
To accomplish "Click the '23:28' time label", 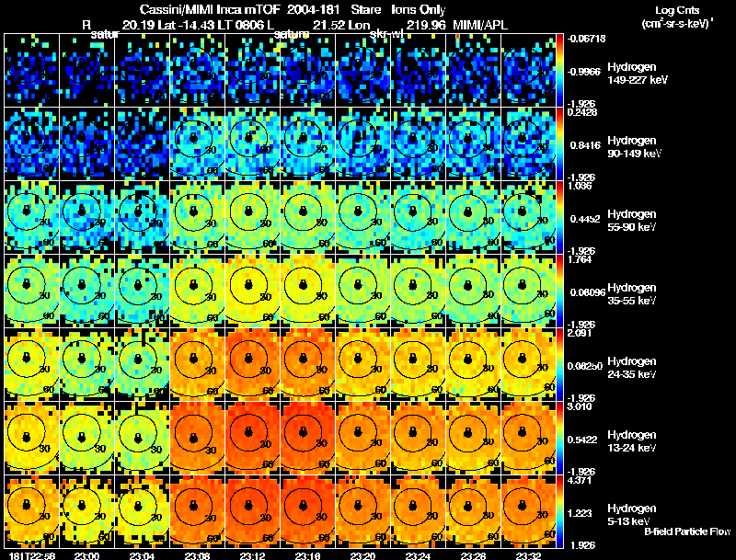I will click(473, 556).
